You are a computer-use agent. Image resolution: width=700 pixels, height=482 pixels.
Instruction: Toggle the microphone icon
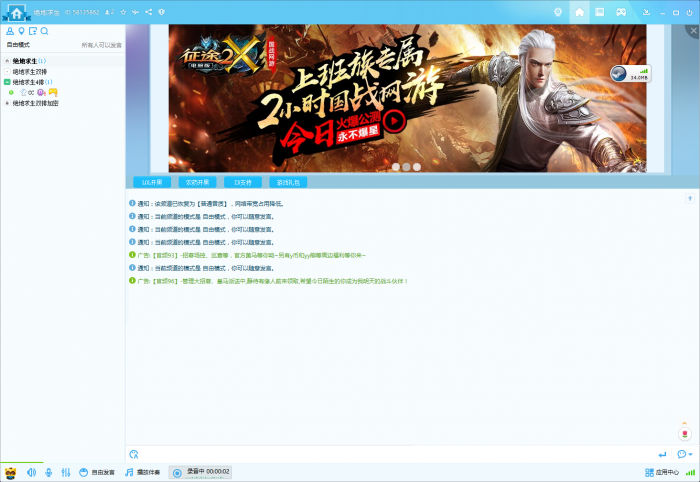[49, 472]
